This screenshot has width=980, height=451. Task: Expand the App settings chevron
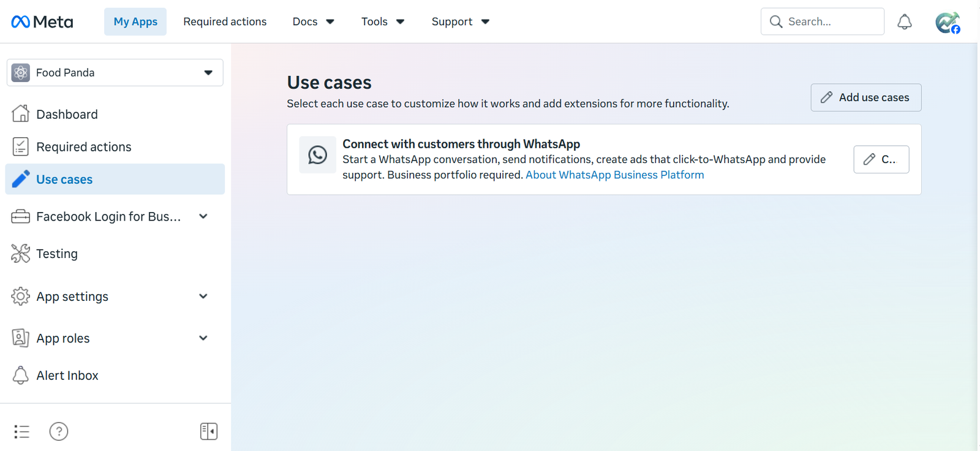(x=203, y=296)
